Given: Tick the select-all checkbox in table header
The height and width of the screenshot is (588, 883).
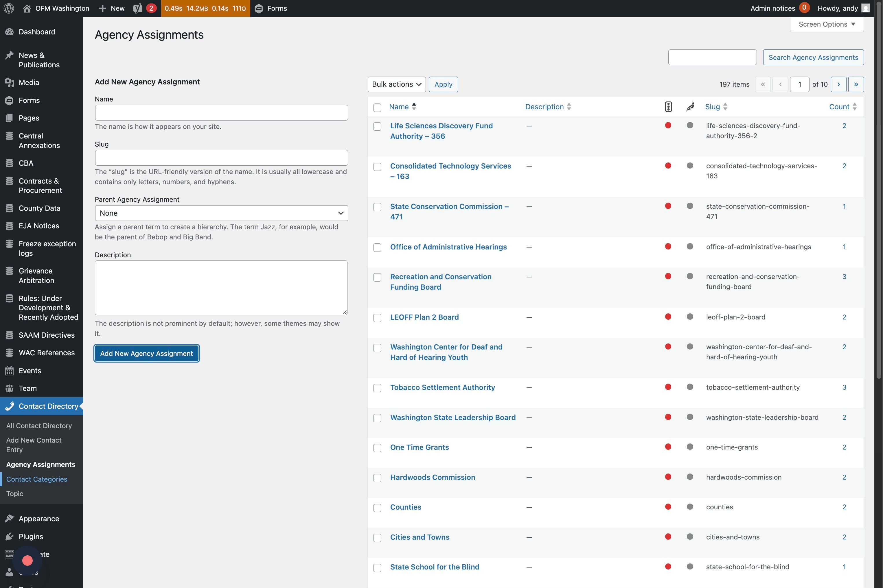Looking at the screenshot, I should [x=377, y=108].
